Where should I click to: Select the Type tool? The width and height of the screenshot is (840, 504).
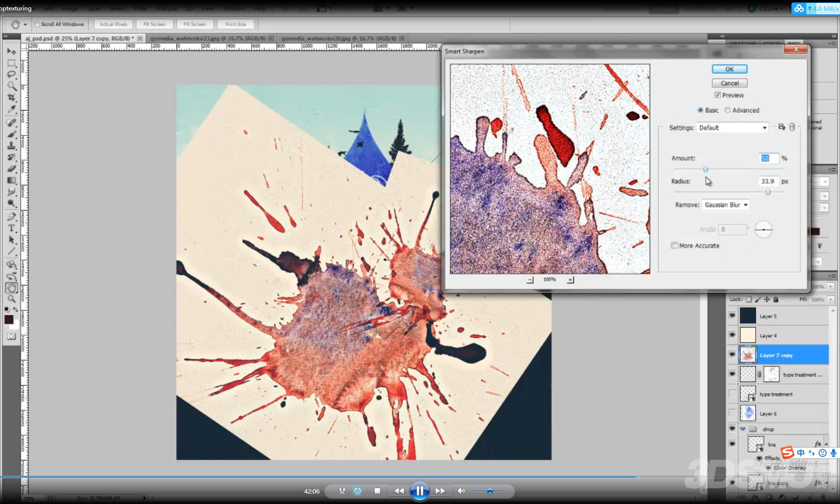tap(11, 228)
